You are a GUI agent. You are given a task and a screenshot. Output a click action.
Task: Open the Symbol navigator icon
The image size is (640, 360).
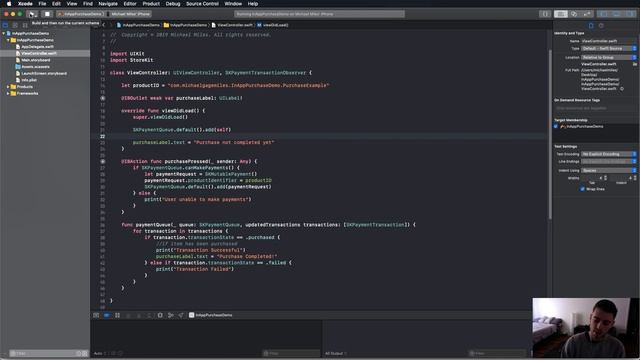(25, 25)
